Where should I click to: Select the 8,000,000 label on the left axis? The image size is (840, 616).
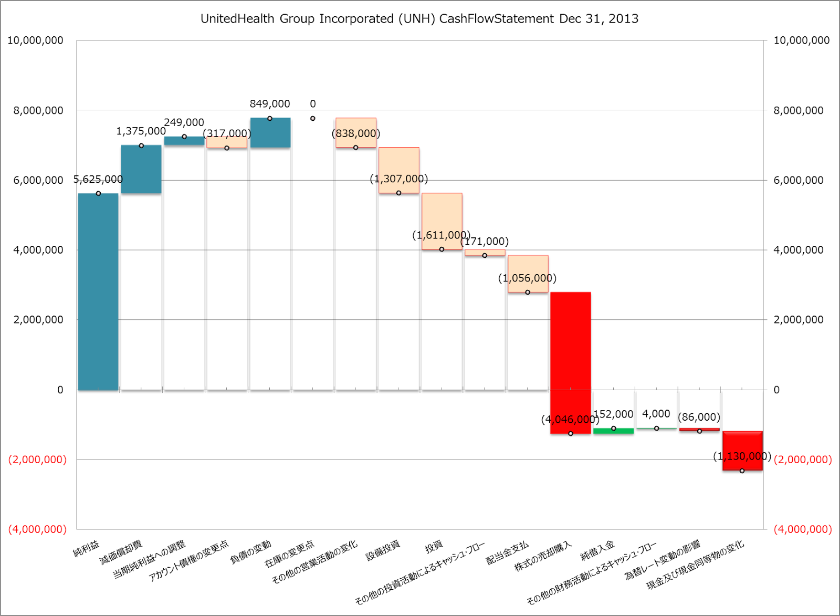[38, 110]
